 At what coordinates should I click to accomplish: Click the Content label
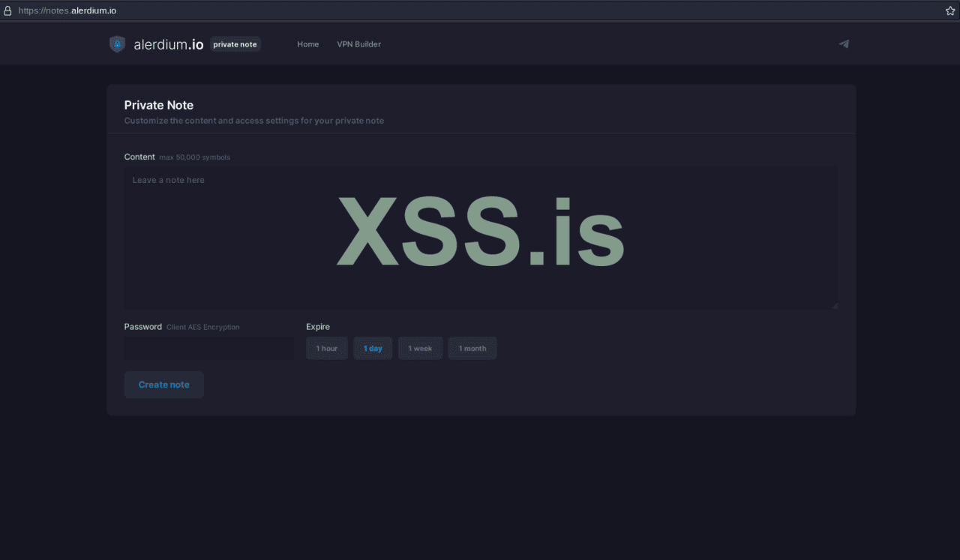pyautogui.click(x=139, y=157)
